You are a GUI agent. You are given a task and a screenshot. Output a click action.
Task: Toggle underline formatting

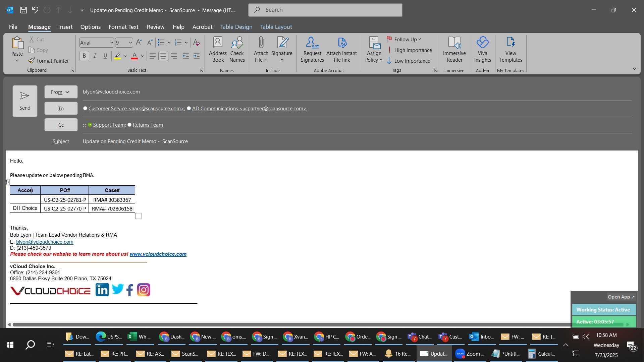click(105, 56)
